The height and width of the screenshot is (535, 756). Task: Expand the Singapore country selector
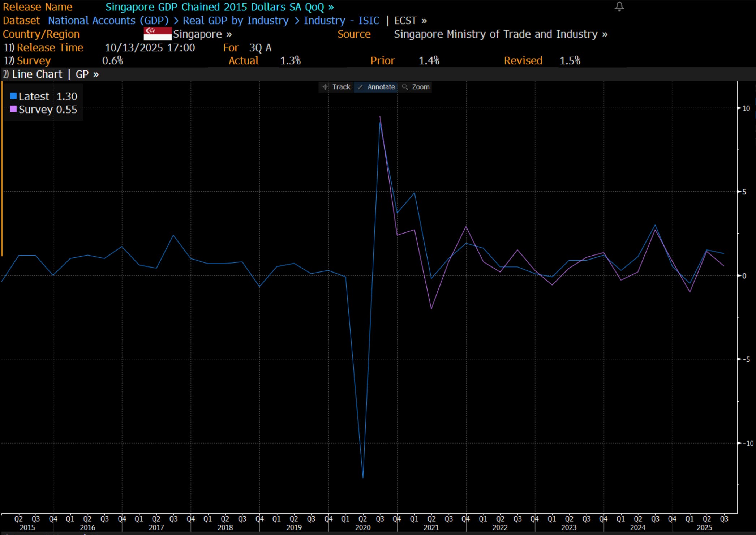[x=202, y=34]
